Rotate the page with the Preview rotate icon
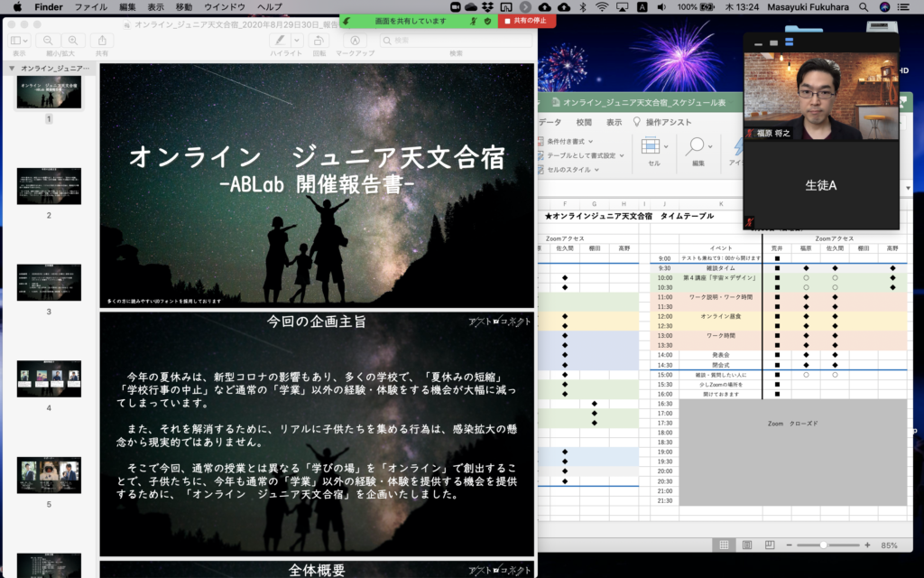The height and width of the screenshot is (578, 924). coord(319,40)
